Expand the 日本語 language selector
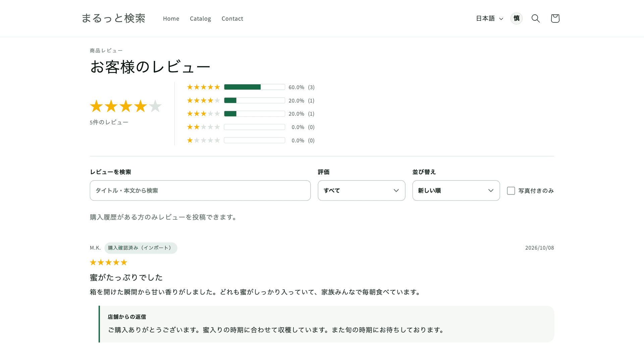 (x=490, y=18)
